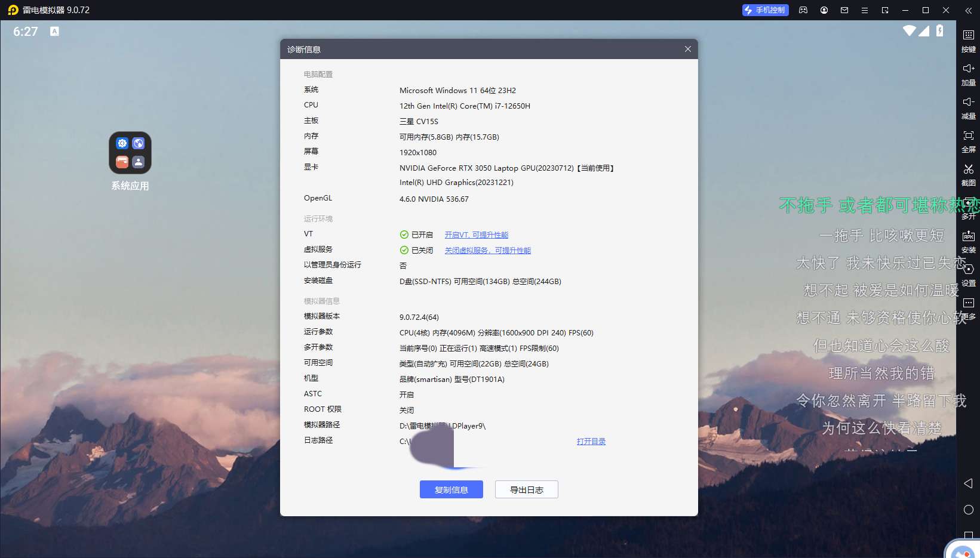Image resolution: width=980 pixels, height=558 pixels.
Task: Open the mail messages icon
Action: point(844,10)
